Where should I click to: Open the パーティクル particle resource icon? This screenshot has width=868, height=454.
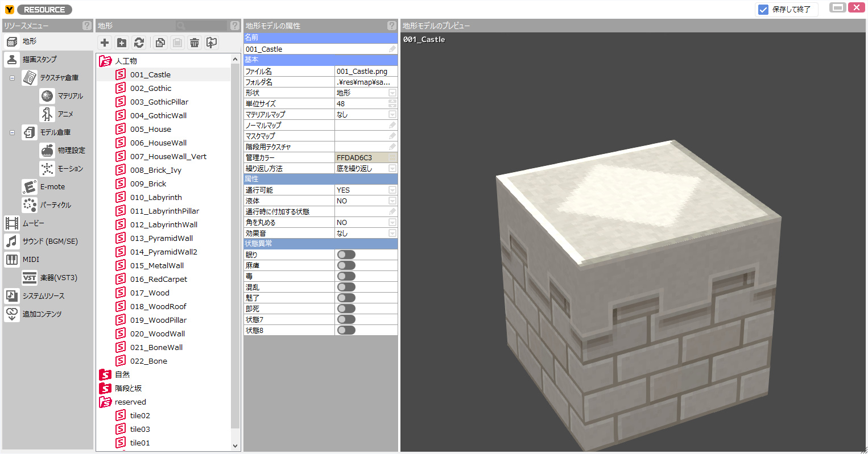point(30,205)
